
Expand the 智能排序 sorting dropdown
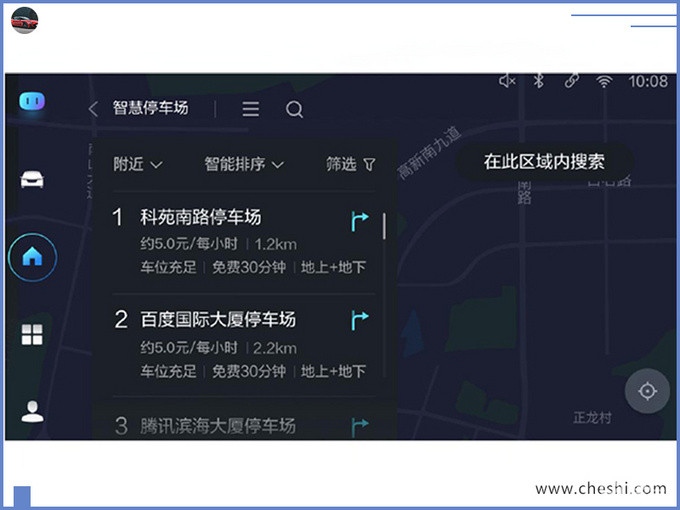coord(244,164)
